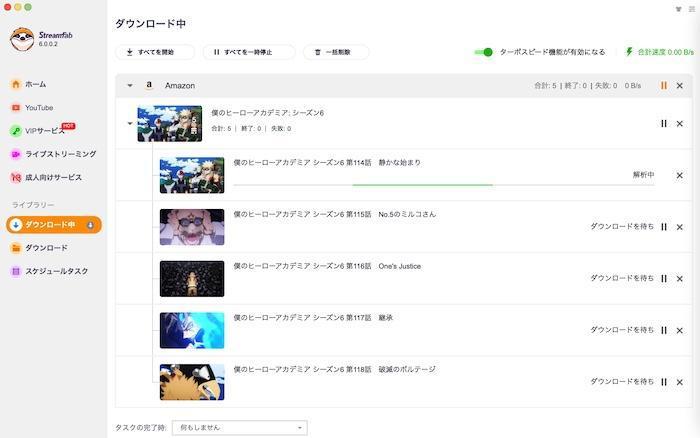Collapse the 僕のヒーローアカデミア シーズン6 season expander
This screenshot has height=438, width=700.
click(130, 123)
